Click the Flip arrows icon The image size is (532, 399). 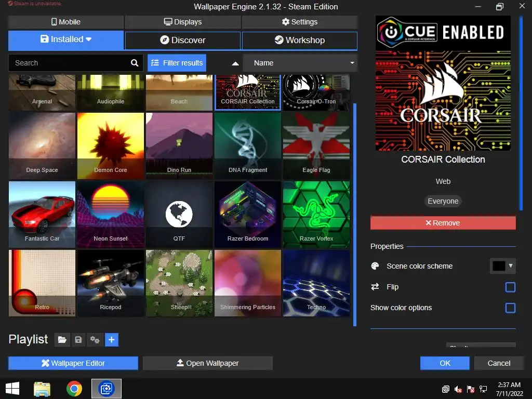pos(375,287)
